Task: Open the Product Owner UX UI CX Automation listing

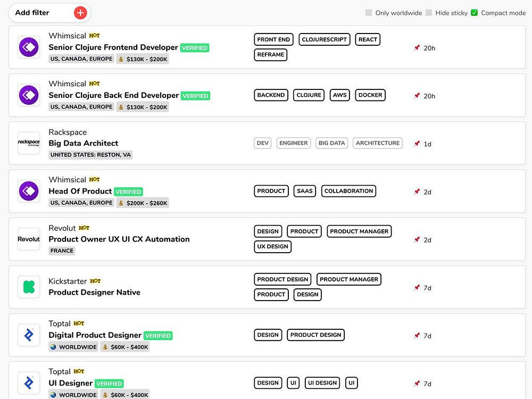Action: point(119,239)
